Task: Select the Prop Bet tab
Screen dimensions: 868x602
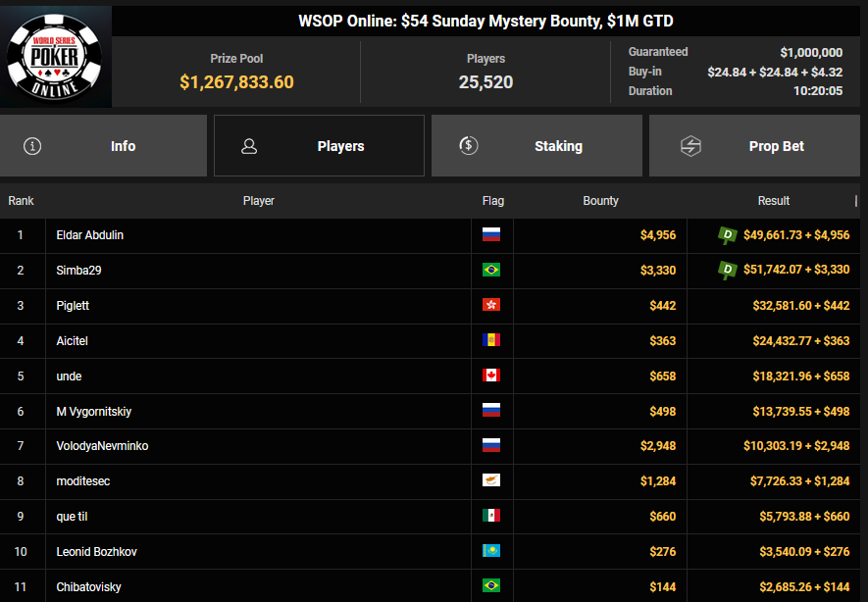Action: pyautogui.click(x=754, y=146)
